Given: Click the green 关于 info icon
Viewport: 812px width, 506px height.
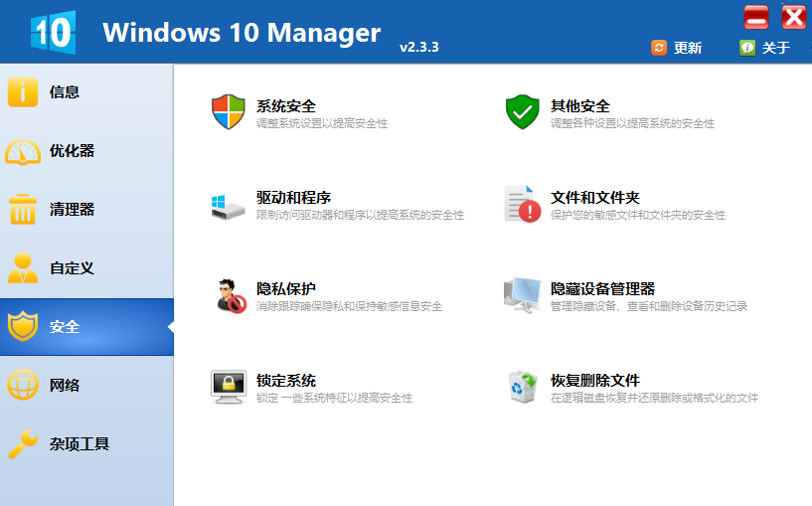Looking at the screenshot, I should point(747,48).
